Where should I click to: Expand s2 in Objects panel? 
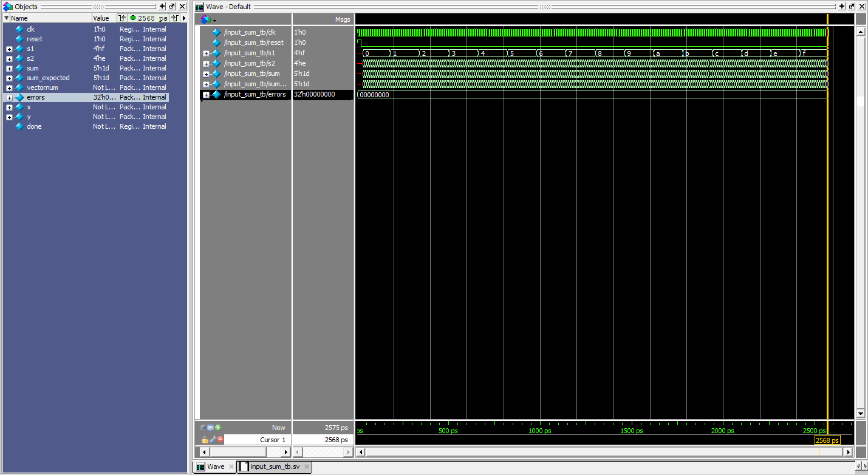(9, 58)
